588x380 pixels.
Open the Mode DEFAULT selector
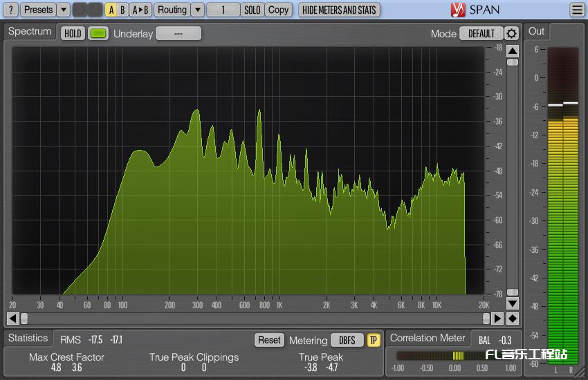481,33
